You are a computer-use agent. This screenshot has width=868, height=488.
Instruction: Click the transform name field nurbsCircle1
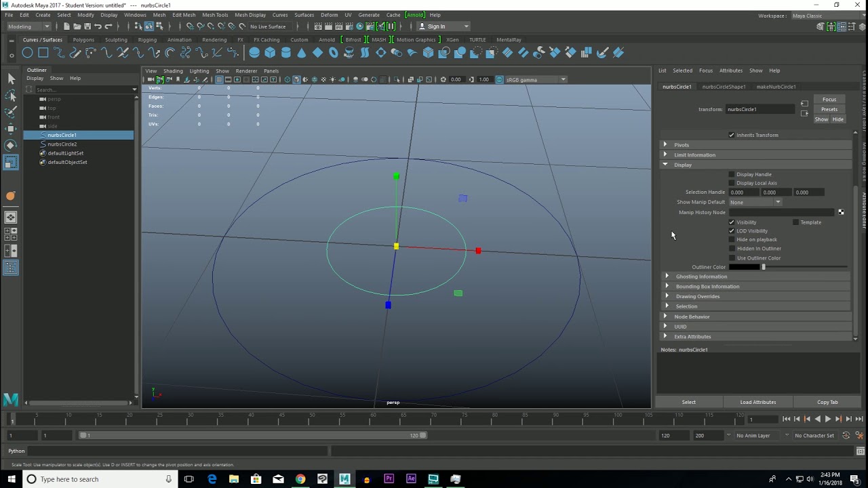759,109
